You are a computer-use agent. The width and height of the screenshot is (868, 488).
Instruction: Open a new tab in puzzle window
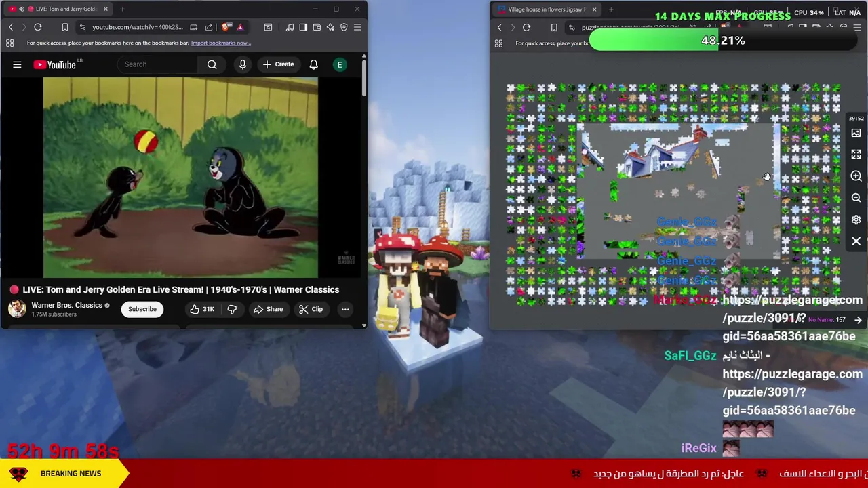pyautogui.click(x=611, y=9)
